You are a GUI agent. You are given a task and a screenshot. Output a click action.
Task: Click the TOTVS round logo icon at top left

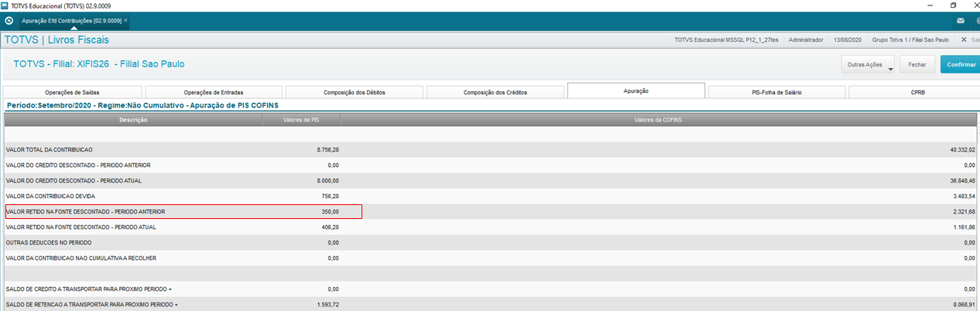pos(9,20)
